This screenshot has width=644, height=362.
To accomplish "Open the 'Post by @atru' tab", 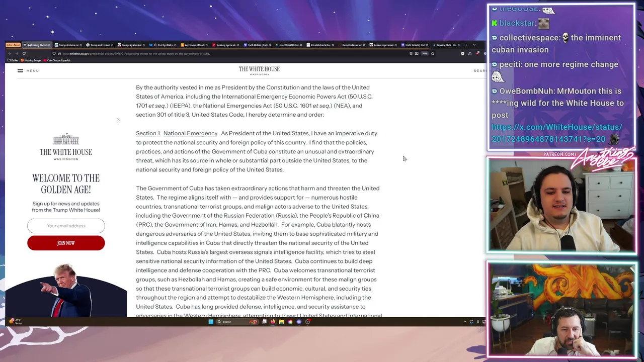I will pyautogui.click(x=163, y=45).
